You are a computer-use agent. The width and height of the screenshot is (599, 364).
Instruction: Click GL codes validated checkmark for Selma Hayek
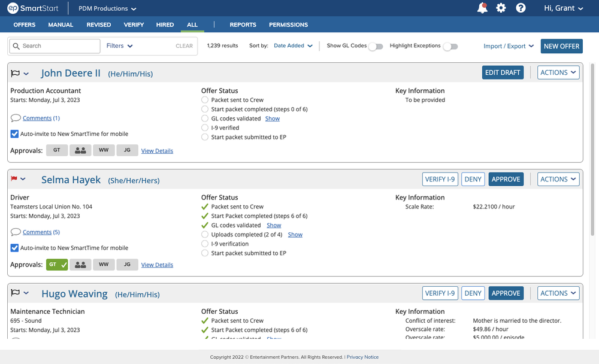[x=205, y=225]
